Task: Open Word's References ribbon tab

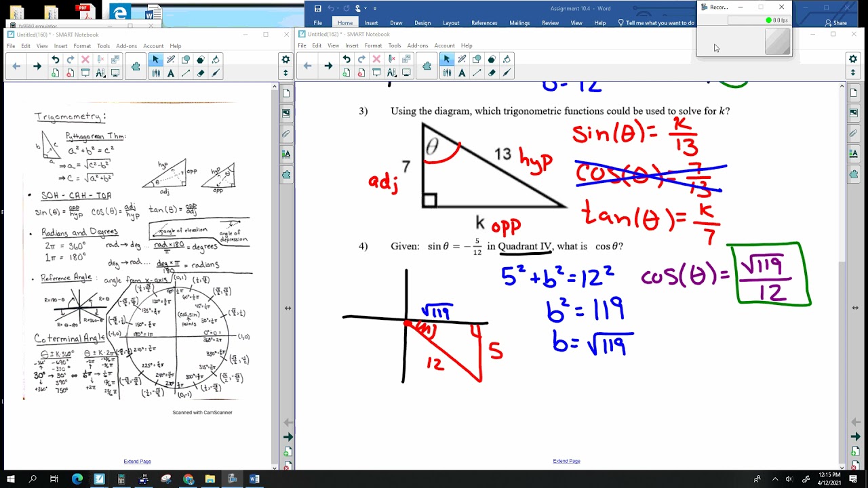Action: click(x=484, y=23)
